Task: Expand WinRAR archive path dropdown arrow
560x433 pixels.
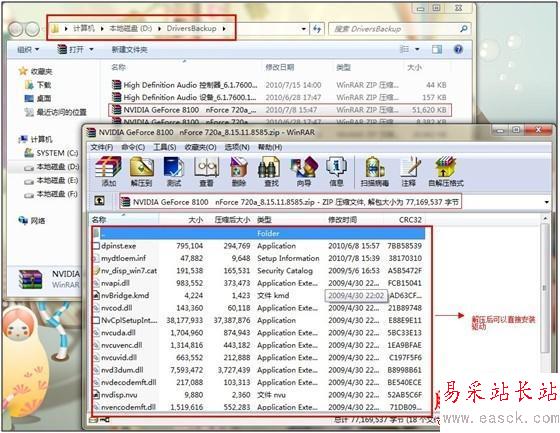Action: tap(546, 202)
